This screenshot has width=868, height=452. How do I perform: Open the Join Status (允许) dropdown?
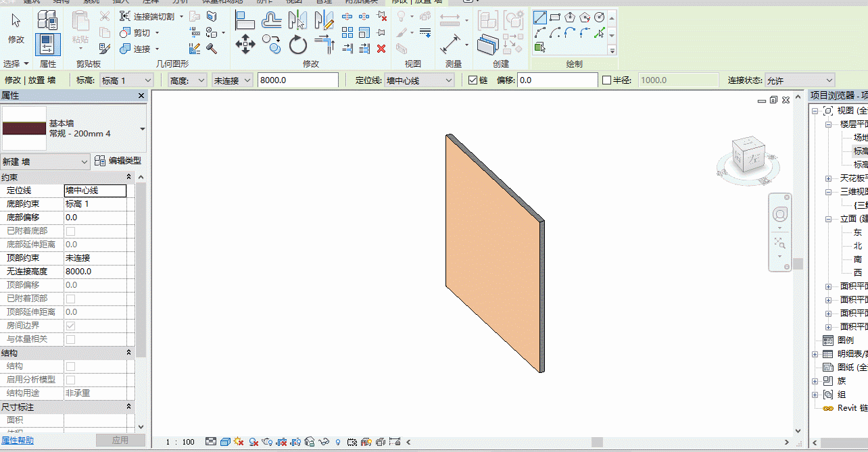800,80
